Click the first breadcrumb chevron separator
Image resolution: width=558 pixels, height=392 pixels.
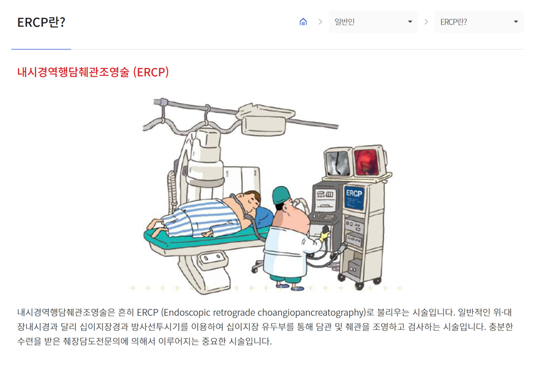click(x=320, y=22)
